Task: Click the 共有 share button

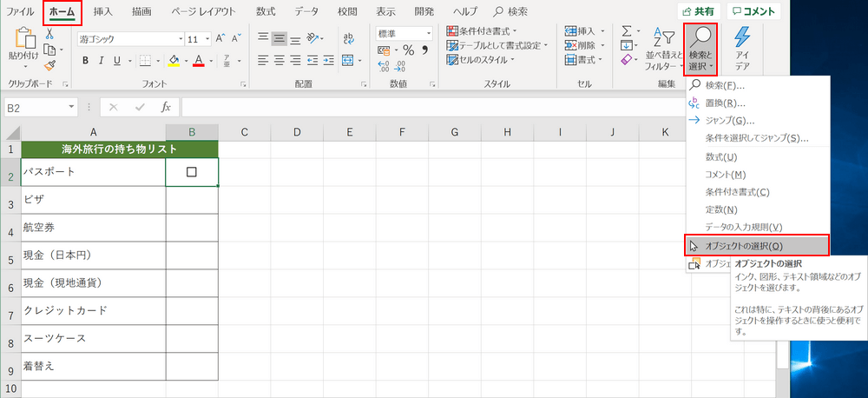Action: (699, 11)
